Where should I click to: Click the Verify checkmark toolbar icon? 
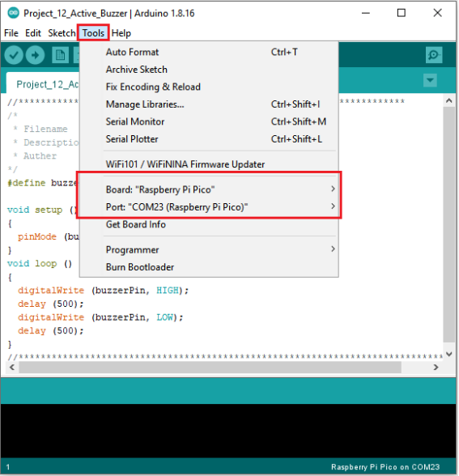tap(14, 55)
